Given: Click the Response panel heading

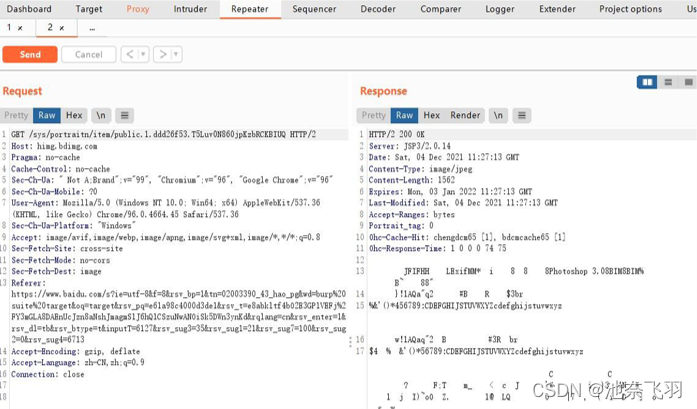Looking at the screenshot, I should [x=383, y=91].
